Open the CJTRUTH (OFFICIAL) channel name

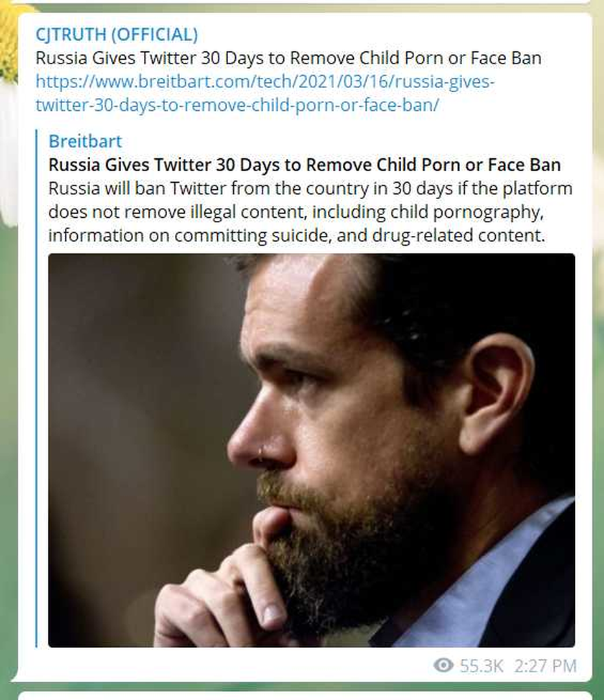pos(117,34)
